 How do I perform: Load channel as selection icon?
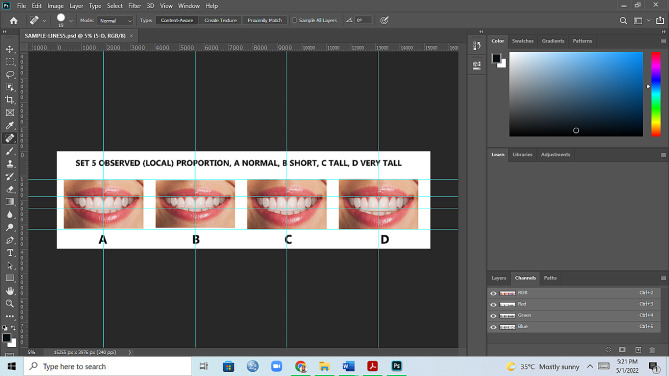click(608, 350)
